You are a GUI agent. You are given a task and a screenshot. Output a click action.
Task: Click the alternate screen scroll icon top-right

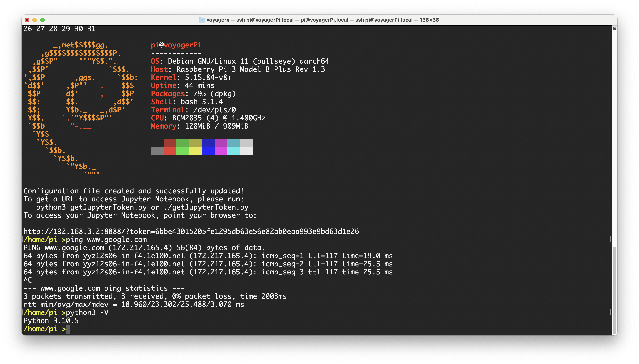pyautogui.click(x=614, y=28)
